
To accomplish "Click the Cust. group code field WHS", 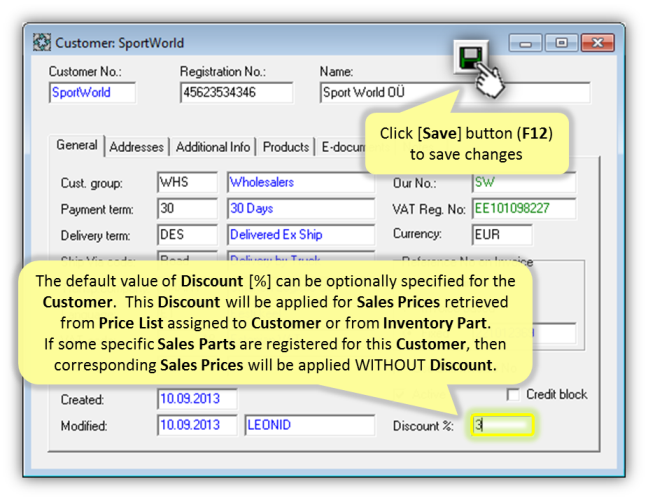I will click(x=187, y=182).
